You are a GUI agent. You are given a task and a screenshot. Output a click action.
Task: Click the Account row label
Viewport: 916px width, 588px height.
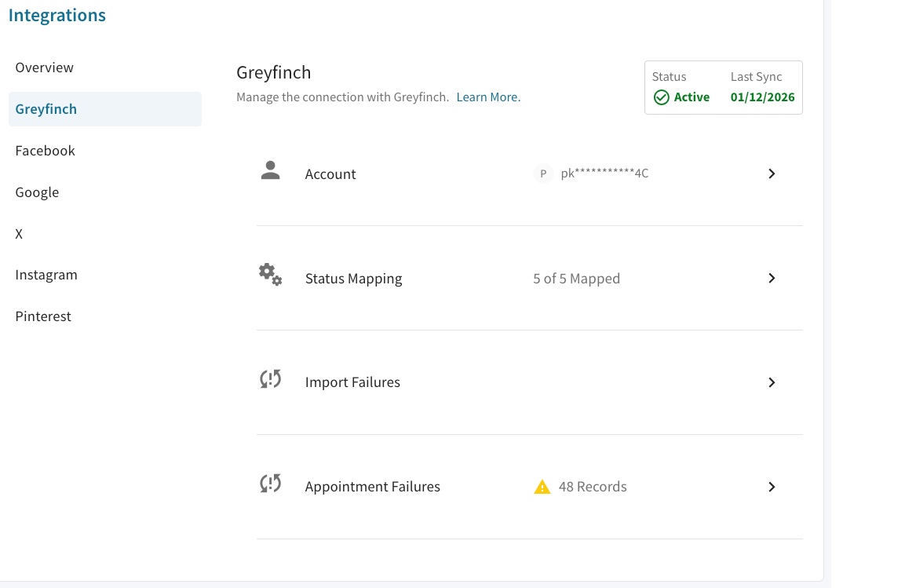[x=330, y=174]
